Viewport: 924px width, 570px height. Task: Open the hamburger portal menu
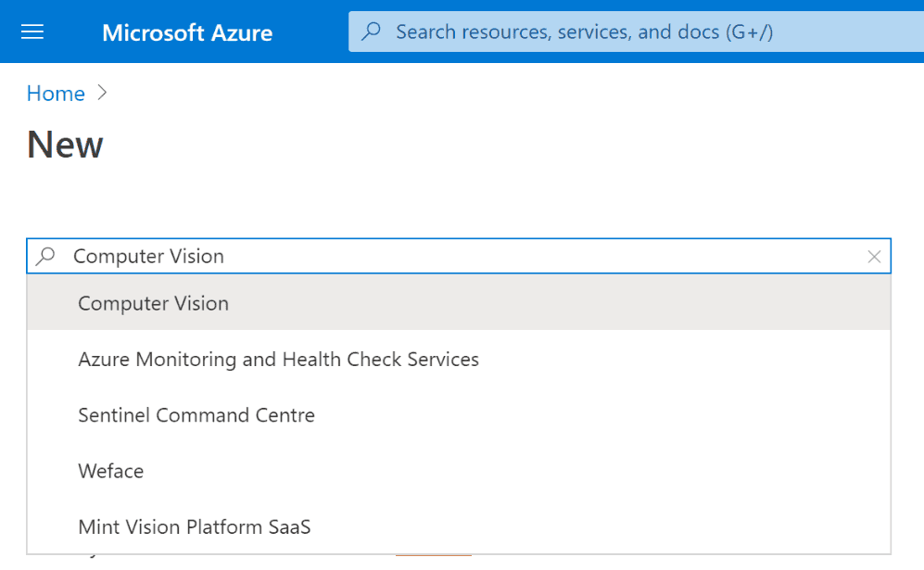(32, 32)
